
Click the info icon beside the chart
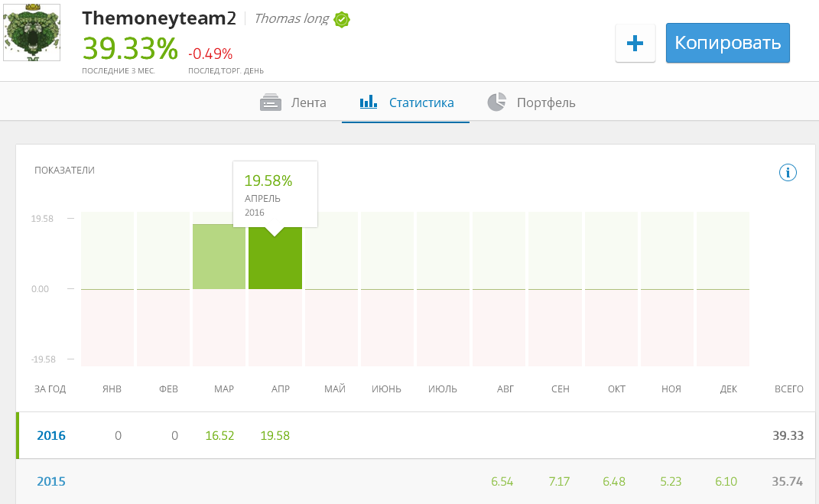[788, 172]
